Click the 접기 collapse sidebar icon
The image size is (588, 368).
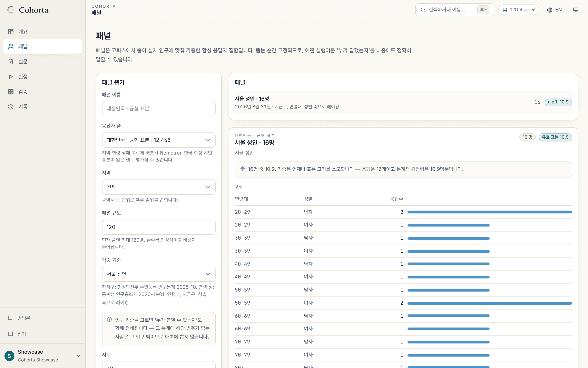coord(10,334)
